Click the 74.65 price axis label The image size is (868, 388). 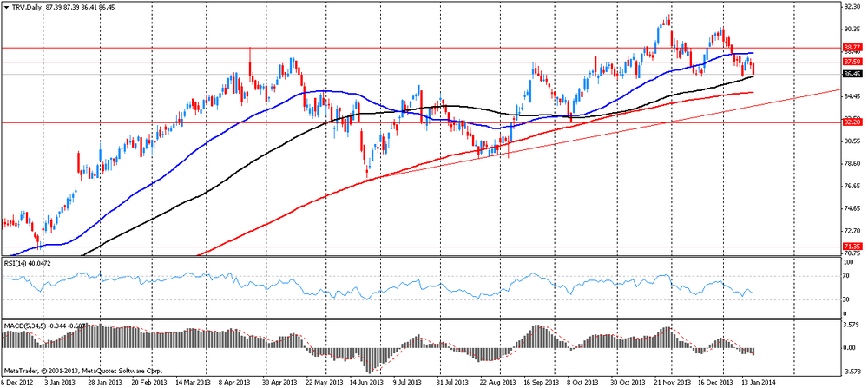click(852, 208)
